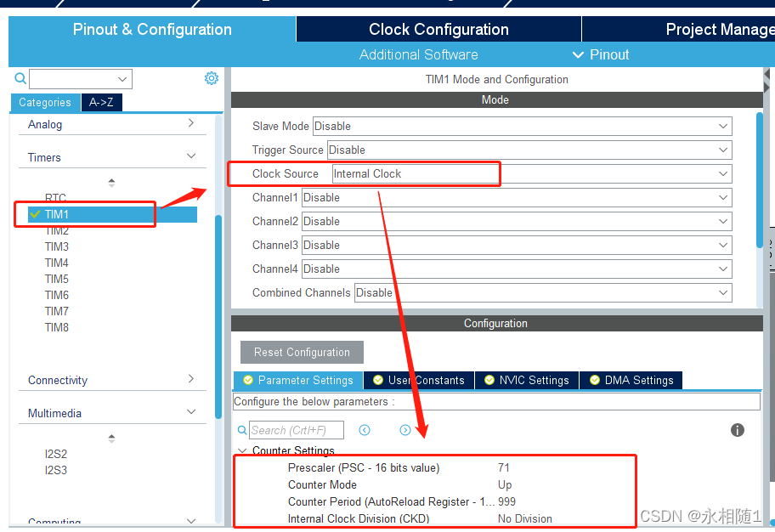Open the Channel1 dropdown

tap(517, 197)
